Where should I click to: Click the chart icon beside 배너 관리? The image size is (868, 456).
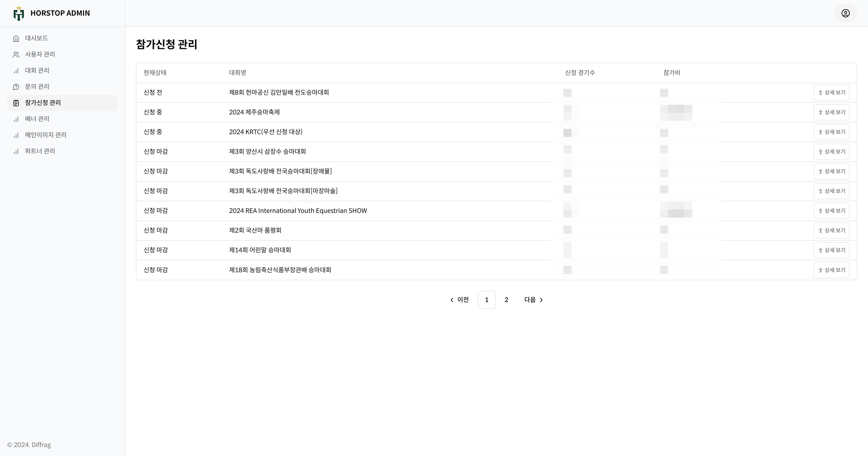coord(16,119)
